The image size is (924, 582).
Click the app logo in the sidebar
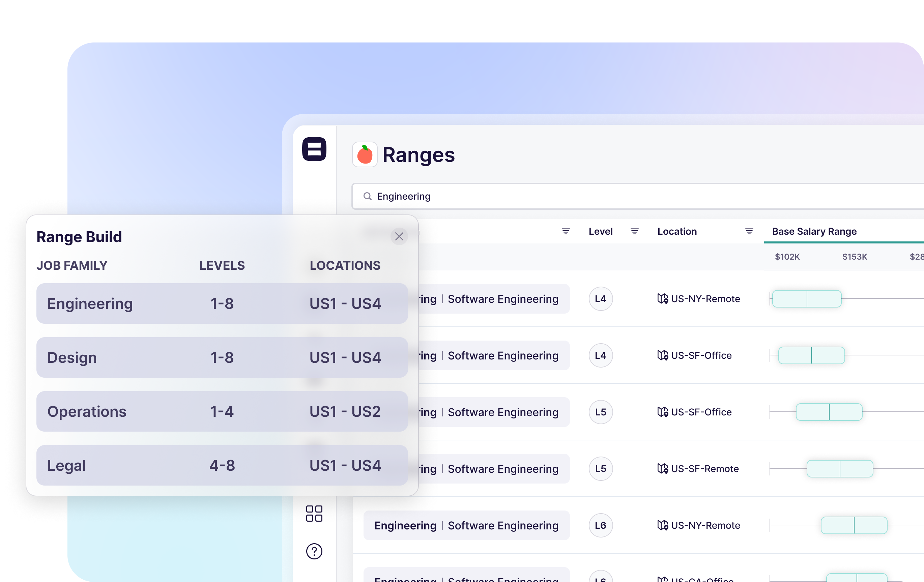point(314,149)
